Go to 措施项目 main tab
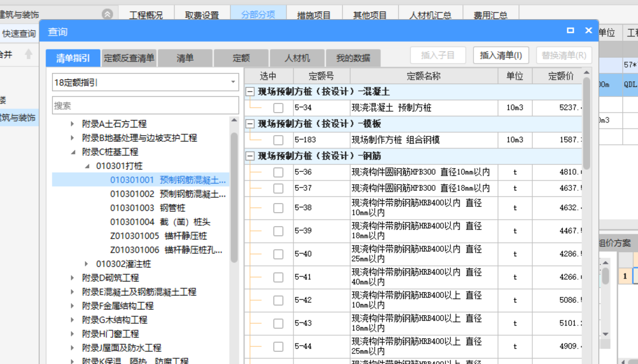Viewport: 638px width, 364px height. coord(314,14)
